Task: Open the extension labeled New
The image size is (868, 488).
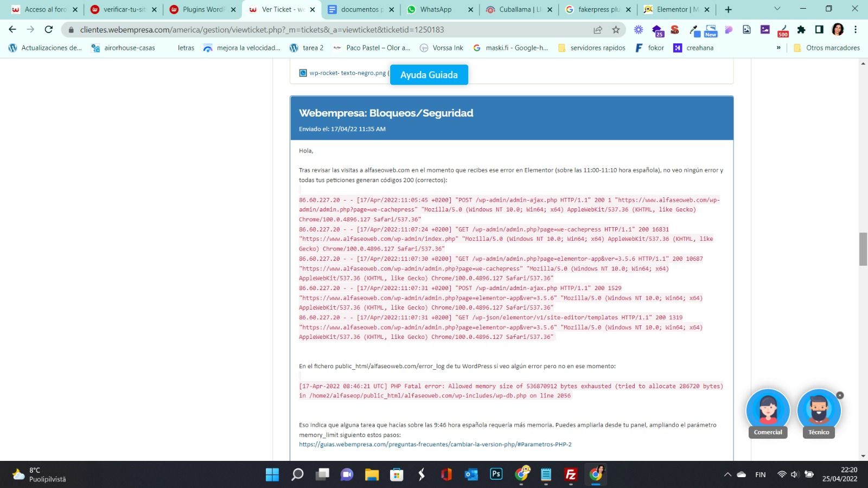Action: pyautogui.click(x=711, y=30)
